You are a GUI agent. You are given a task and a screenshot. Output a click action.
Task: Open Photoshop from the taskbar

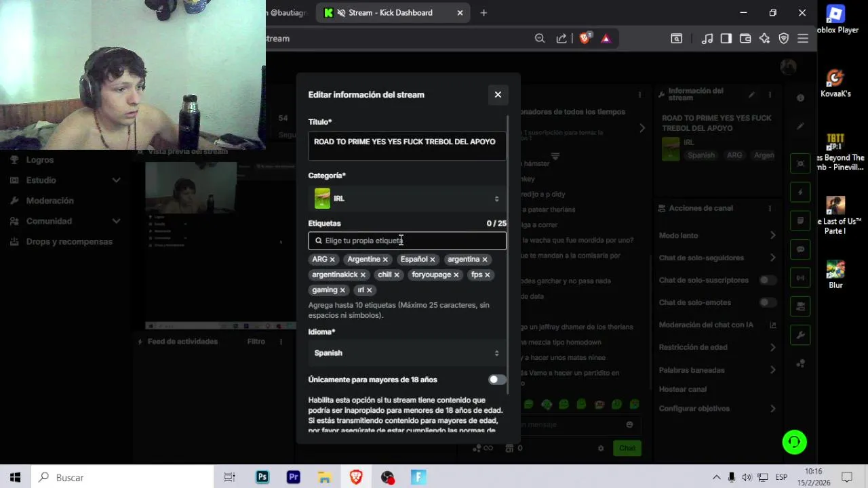pyautogui.click(x=262, y=478)
